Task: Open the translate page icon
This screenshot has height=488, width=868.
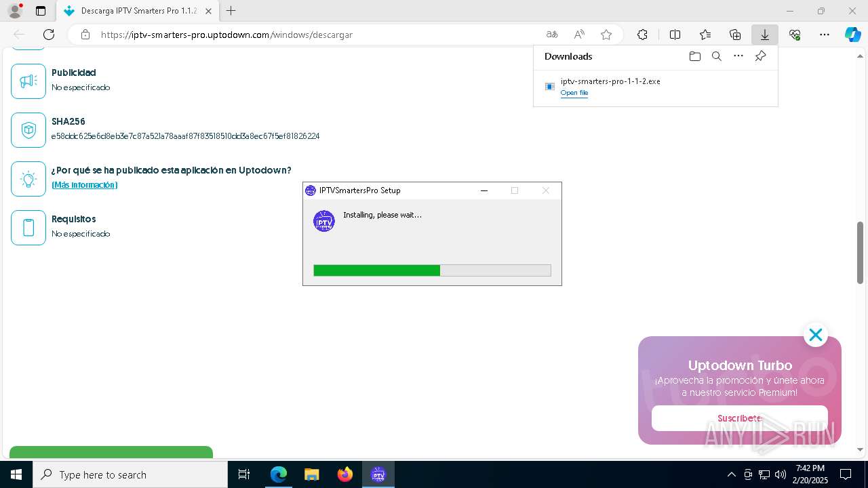Action: [552, 35]
